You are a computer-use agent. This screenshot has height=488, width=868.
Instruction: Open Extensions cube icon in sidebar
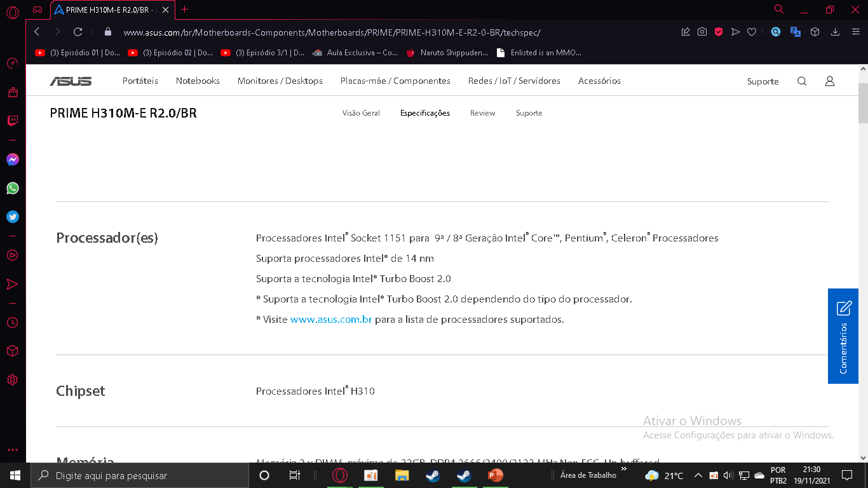(x=12, y=351)
